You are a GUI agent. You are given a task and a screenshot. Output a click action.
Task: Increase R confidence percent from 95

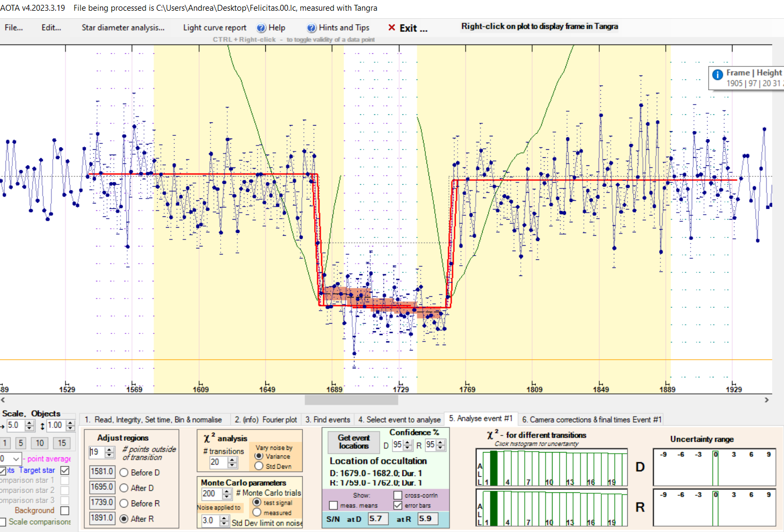pos(441,442)
